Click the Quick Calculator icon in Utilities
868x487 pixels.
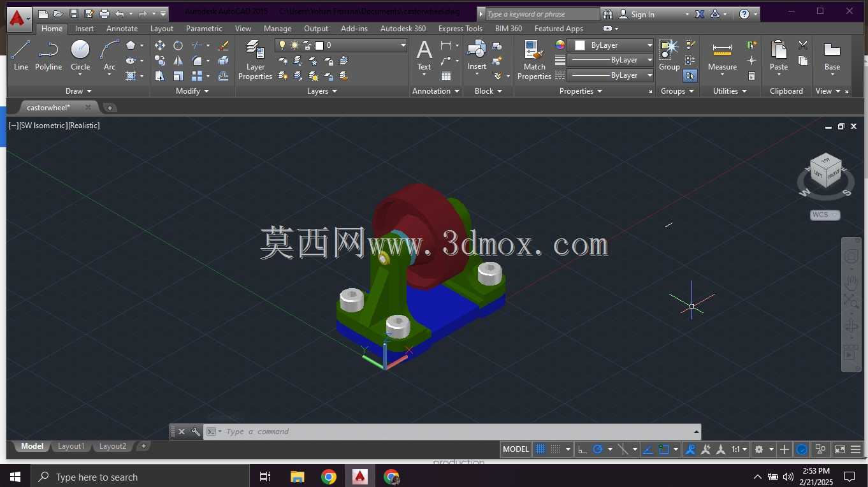(x=752, y=76)
